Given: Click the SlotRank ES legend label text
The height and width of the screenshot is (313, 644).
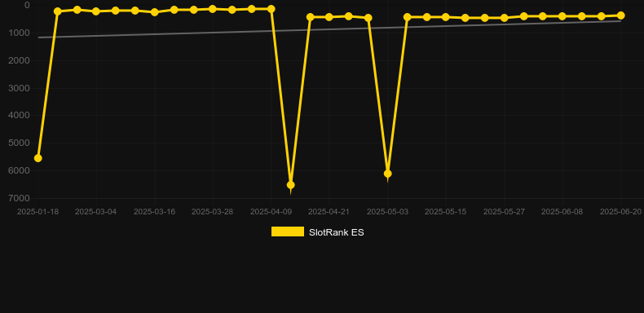Looking at the screenshot, I should click(337, 232).
